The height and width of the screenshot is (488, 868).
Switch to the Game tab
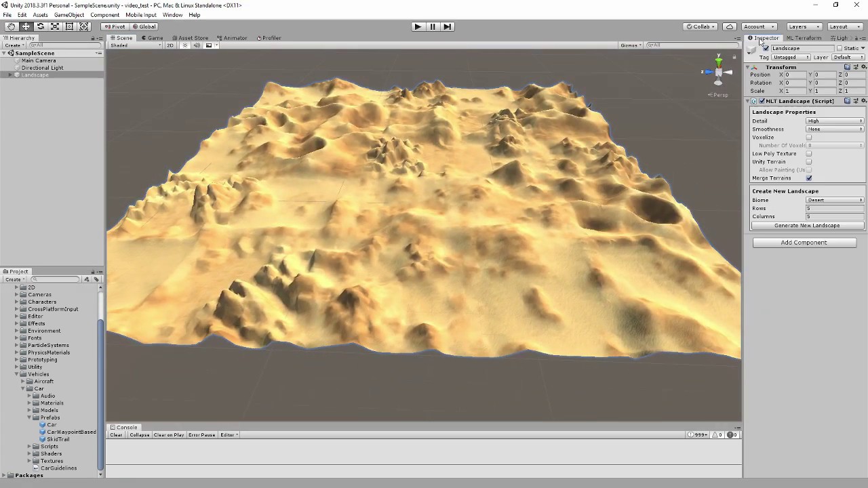pos(152,38)
